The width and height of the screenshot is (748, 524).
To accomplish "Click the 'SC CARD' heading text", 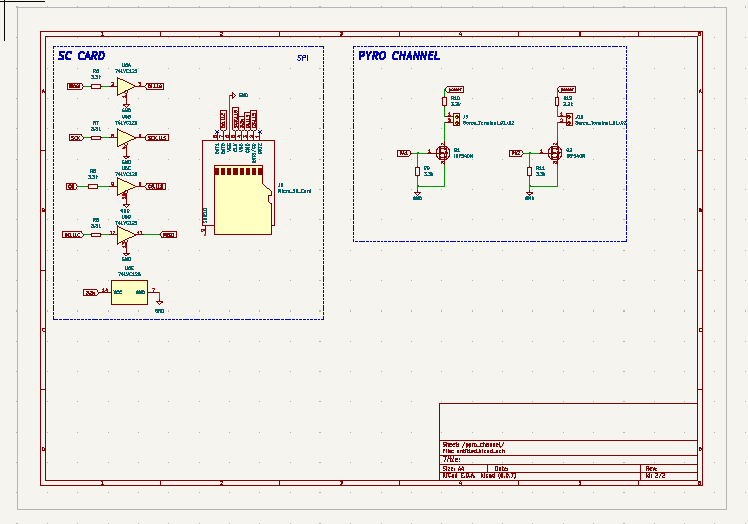I will (81, 55).
